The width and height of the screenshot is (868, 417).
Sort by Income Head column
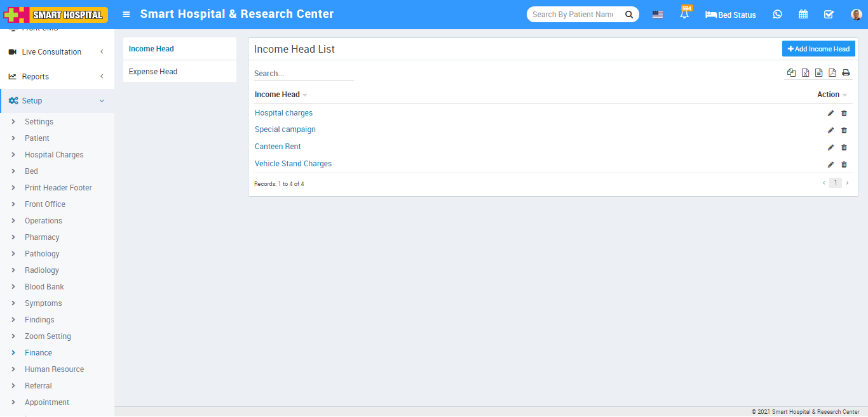click(x=278, y=95)
